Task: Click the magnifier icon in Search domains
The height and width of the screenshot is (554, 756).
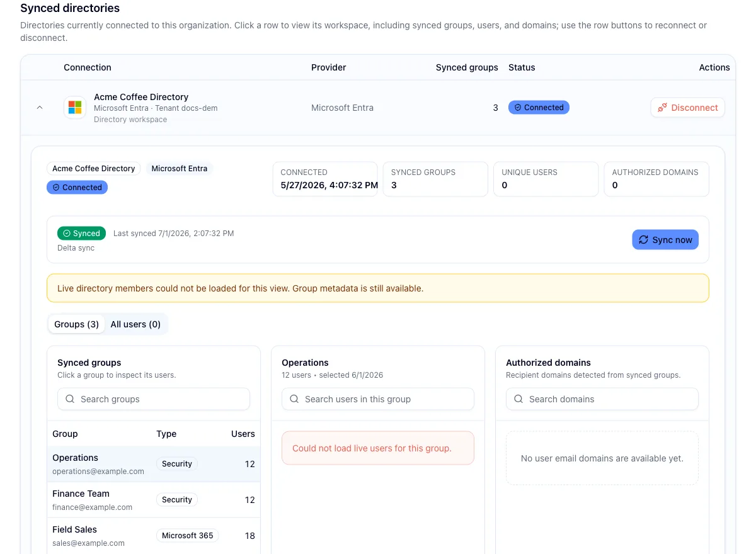Action: point(518,399)
